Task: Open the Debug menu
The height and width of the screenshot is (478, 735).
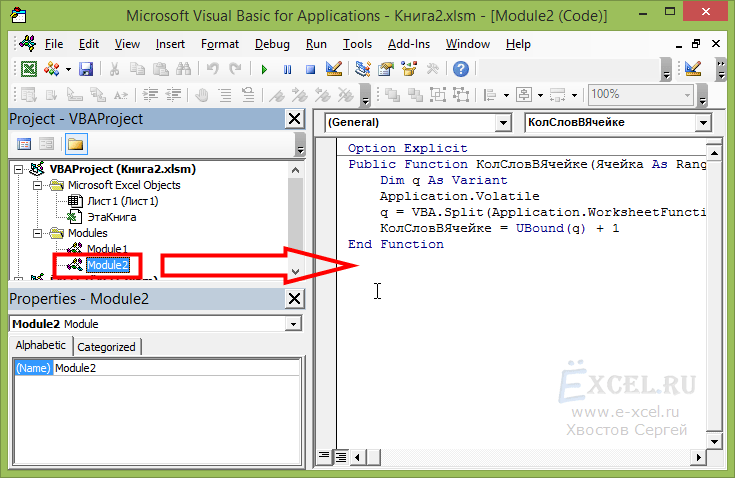Action: point(272,44)
